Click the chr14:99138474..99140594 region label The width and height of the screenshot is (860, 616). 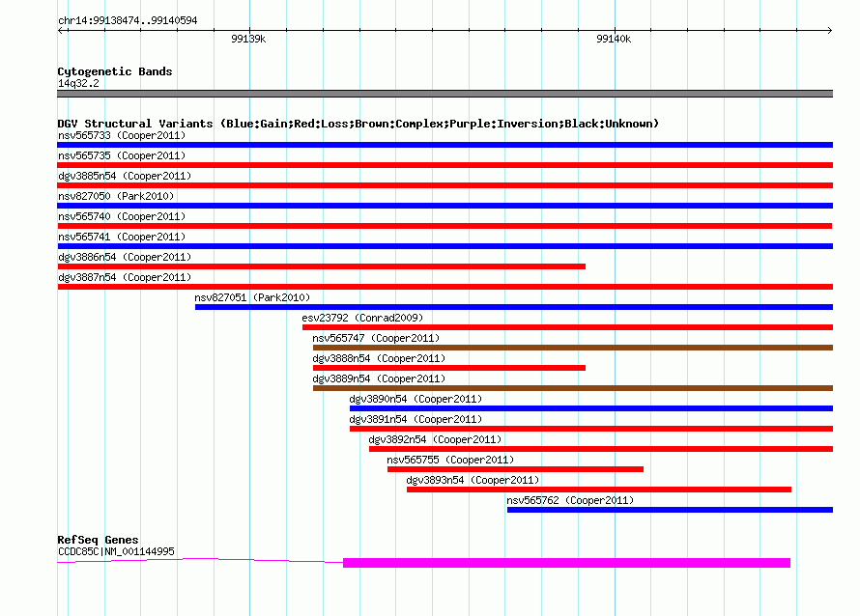tap(128, 20)
